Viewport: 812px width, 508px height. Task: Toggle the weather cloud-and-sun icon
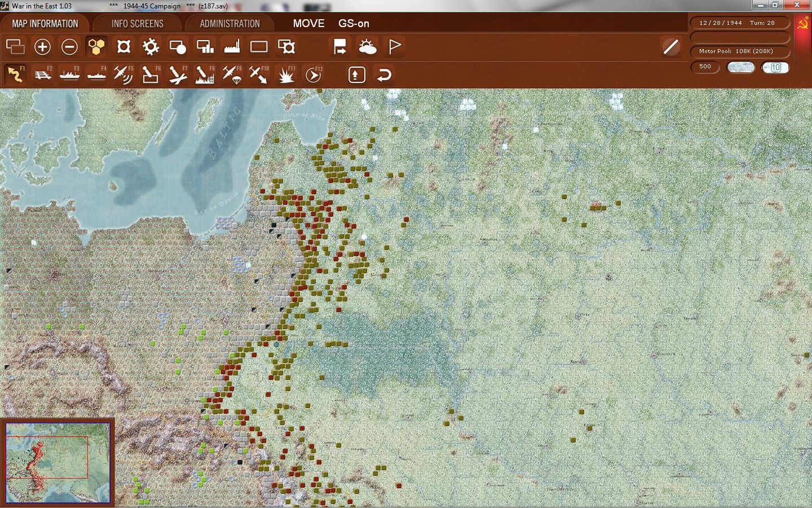tap(367, 47)
